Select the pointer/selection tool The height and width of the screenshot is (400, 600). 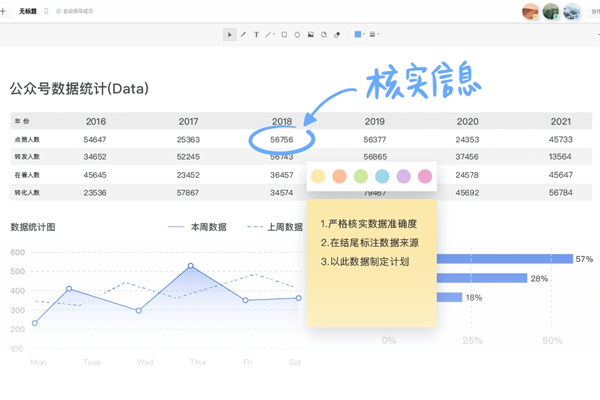coord(230,34)
